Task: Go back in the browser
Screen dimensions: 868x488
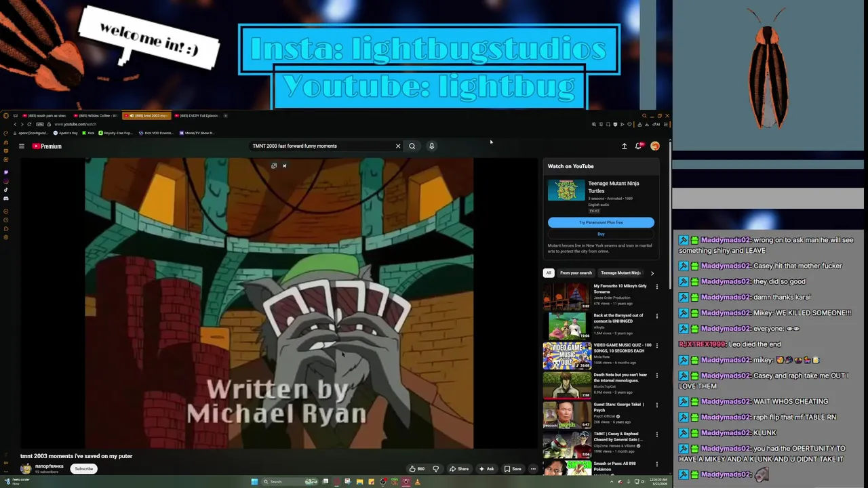Action: pyautogui.click(x=15, y=124)
